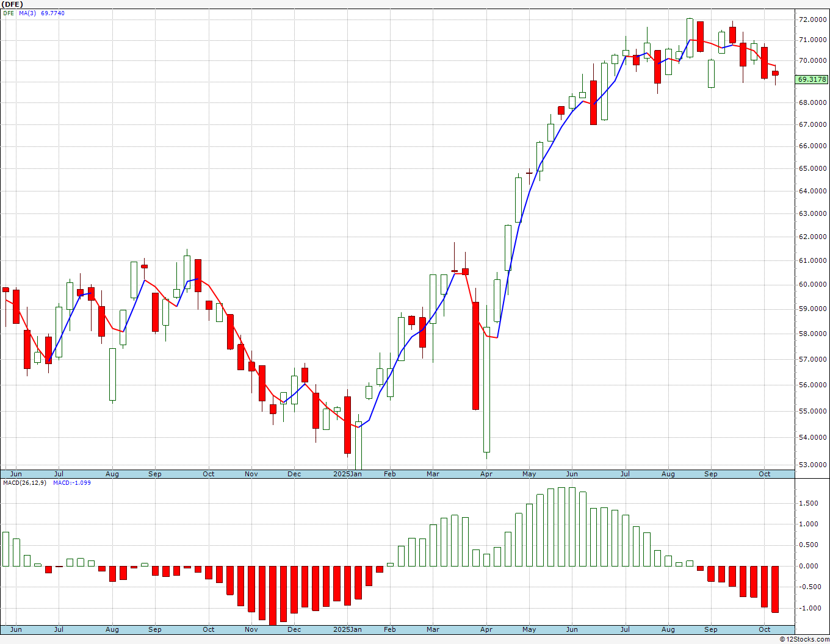Select the 65.0000 price axis label
Viewport: 830px width, 644px height.
[x=813, y=168]
